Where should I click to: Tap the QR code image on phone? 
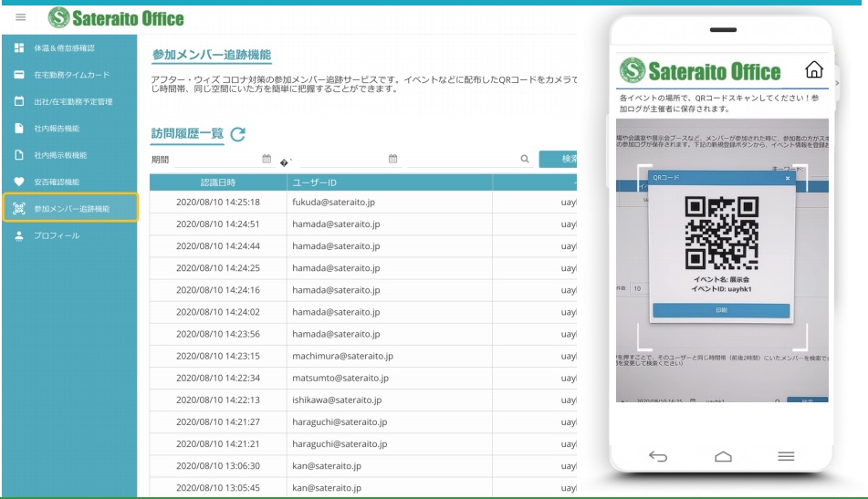click(721, 233)
